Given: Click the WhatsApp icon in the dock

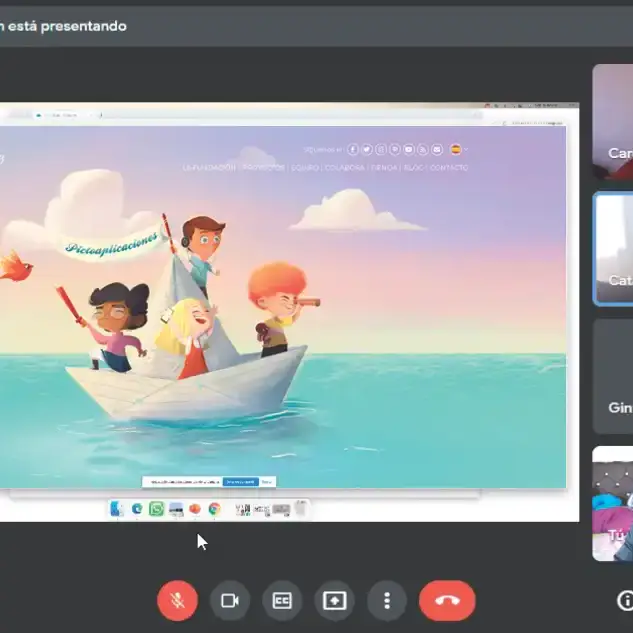Looking at the screenshot, I should tap(157, 509).
